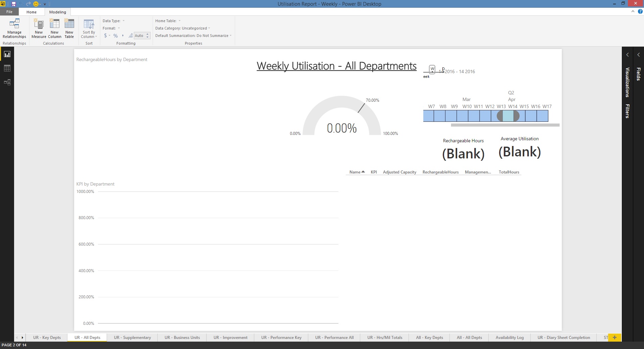Increase decimal places Auto stepper
The width and height of the screenshot is (644, 349).
pos(147,34)
